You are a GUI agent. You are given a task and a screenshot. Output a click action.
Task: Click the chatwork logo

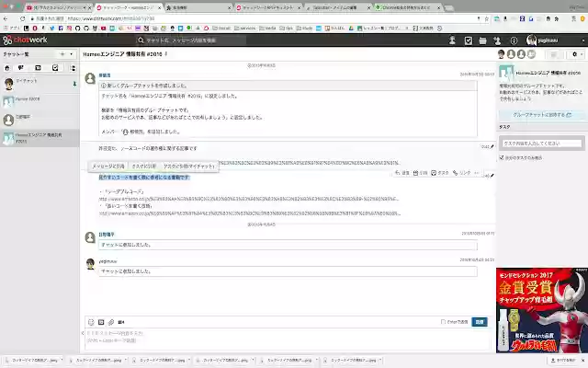click(25, 40)
